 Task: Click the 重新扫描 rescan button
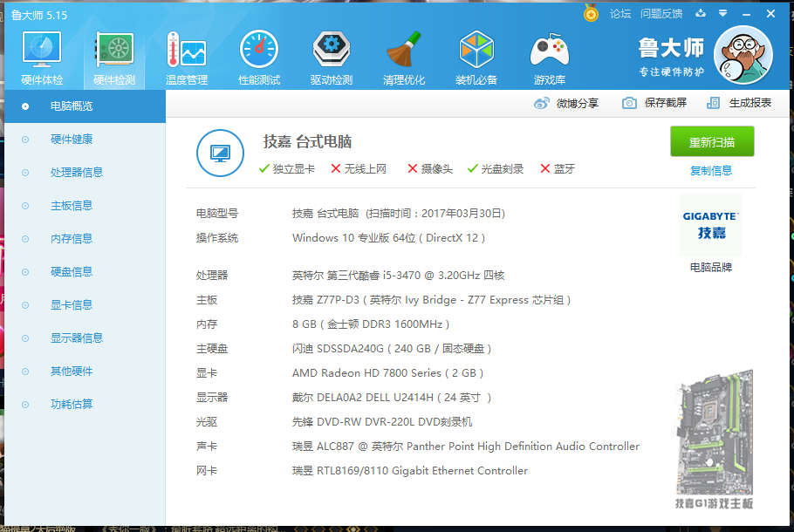[712, 142]
